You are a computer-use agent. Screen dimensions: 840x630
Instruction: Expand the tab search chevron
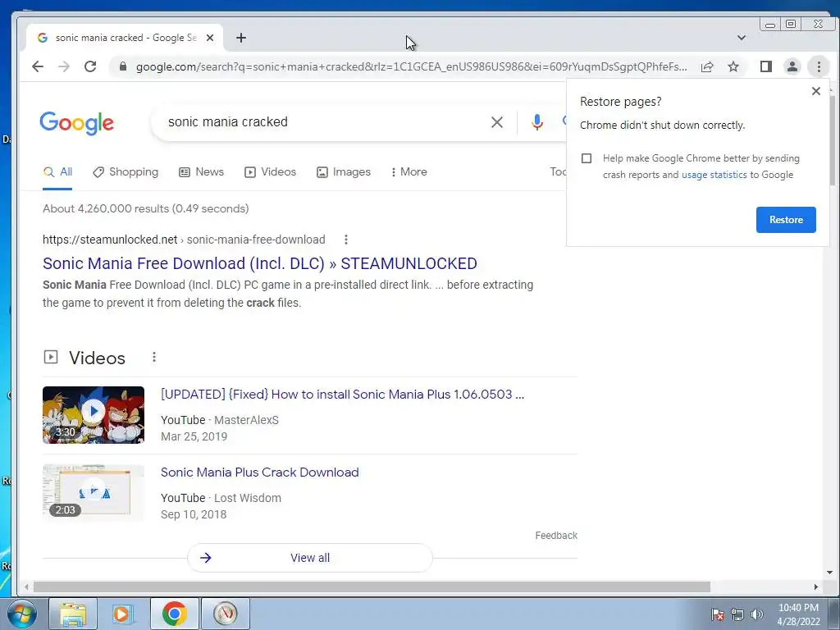pos(742,38)
